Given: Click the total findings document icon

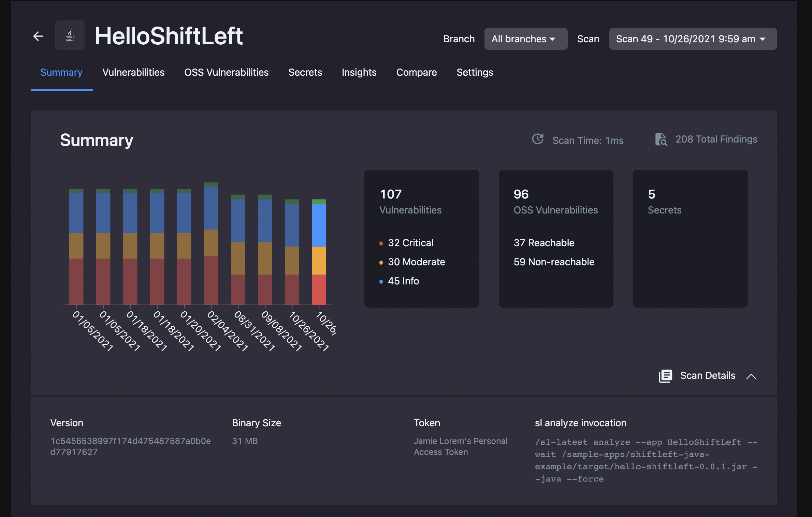Looking at the screenshot, I should click(x=661, y=139).
